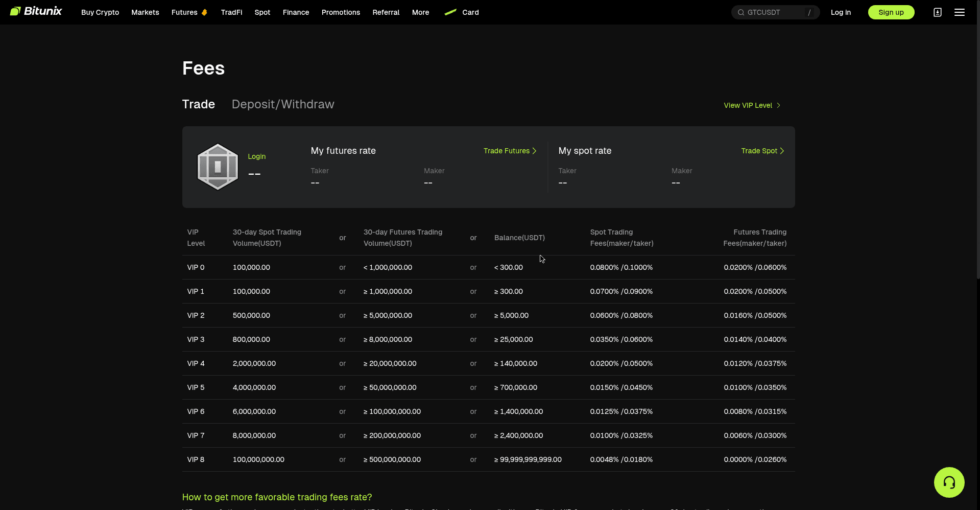Open the Bitunix logo home link
The width and height of the screenshot is (980, 510).
36,11
